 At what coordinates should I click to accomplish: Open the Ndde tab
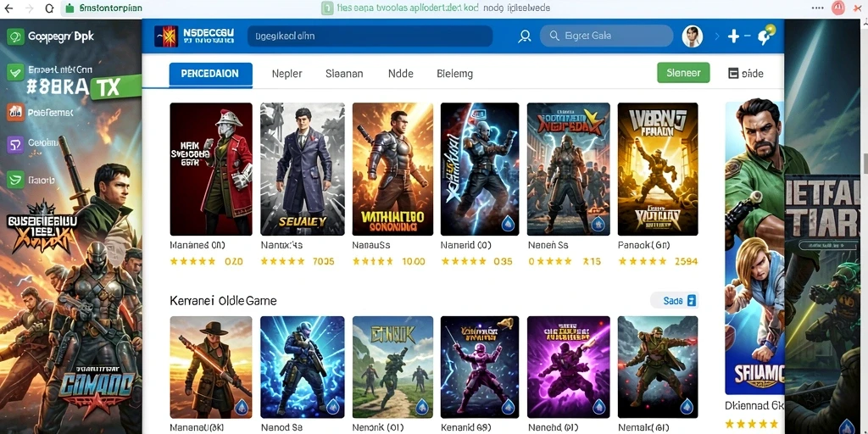tap(401, 74)
